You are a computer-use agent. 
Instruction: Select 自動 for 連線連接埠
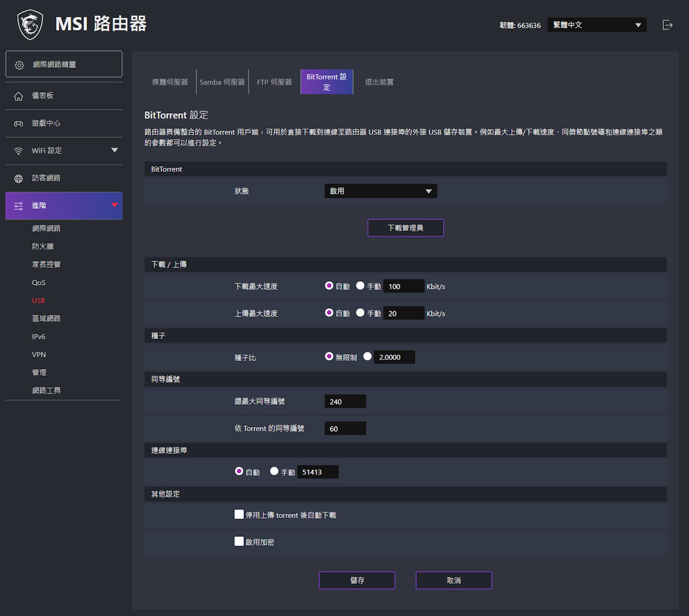point(239,472)
